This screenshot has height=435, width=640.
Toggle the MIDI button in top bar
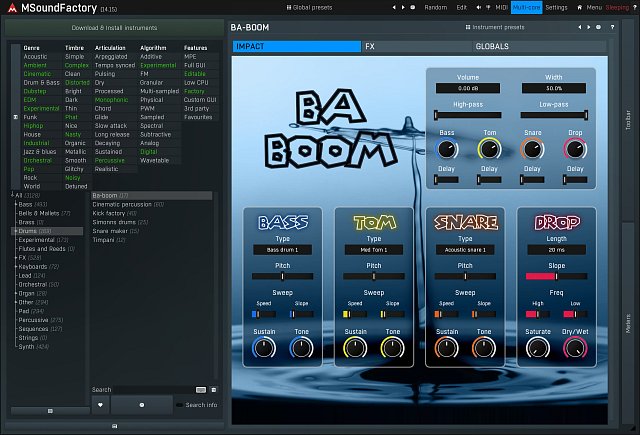click(501, 7)
